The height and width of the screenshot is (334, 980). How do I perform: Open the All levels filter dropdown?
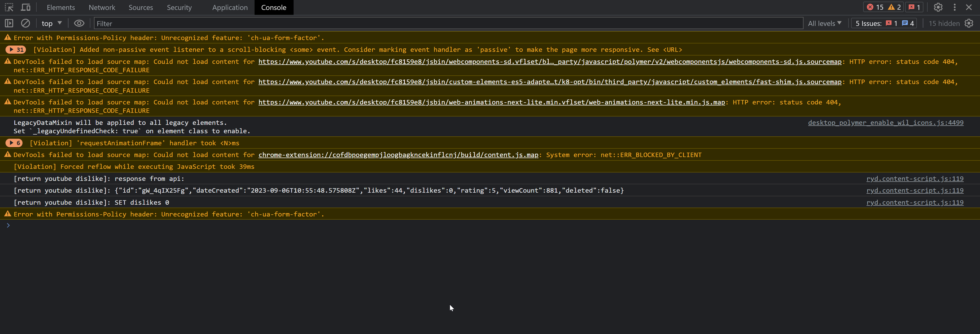[823, 23]
